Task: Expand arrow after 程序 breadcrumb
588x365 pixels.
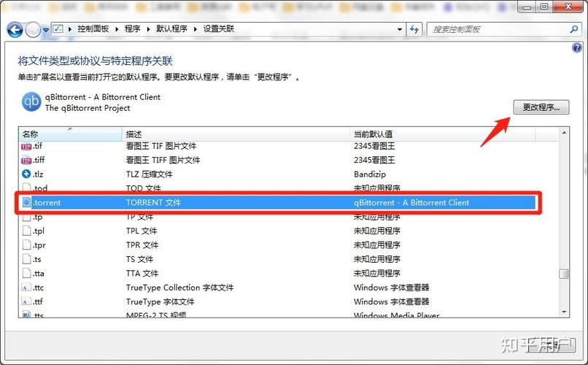Action: (148, 29)
